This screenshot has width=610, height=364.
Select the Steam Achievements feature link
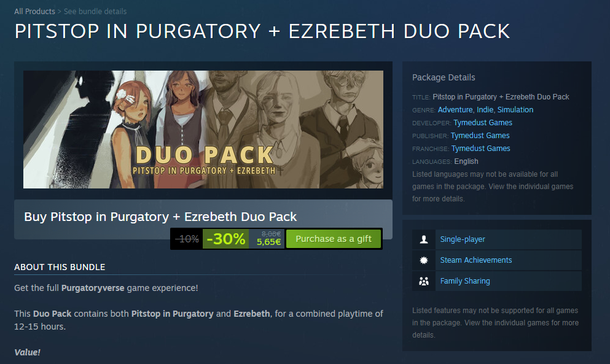click(476, 260)
